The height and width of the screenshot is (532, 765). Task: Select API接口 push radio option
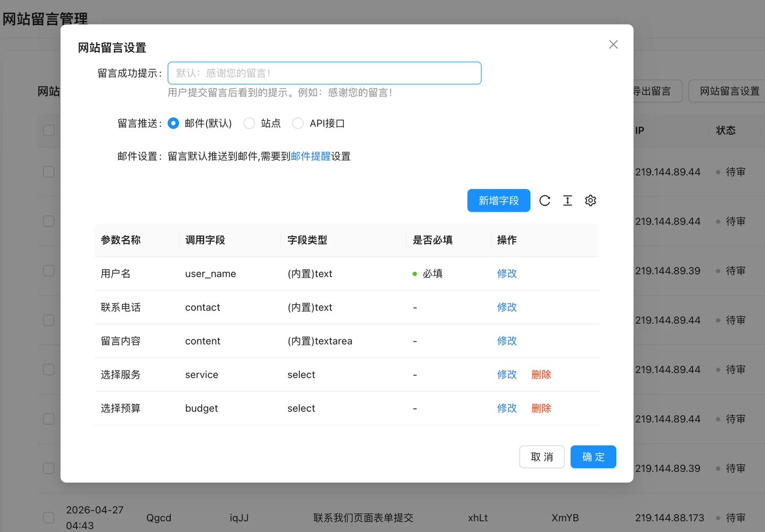[298, 123]
